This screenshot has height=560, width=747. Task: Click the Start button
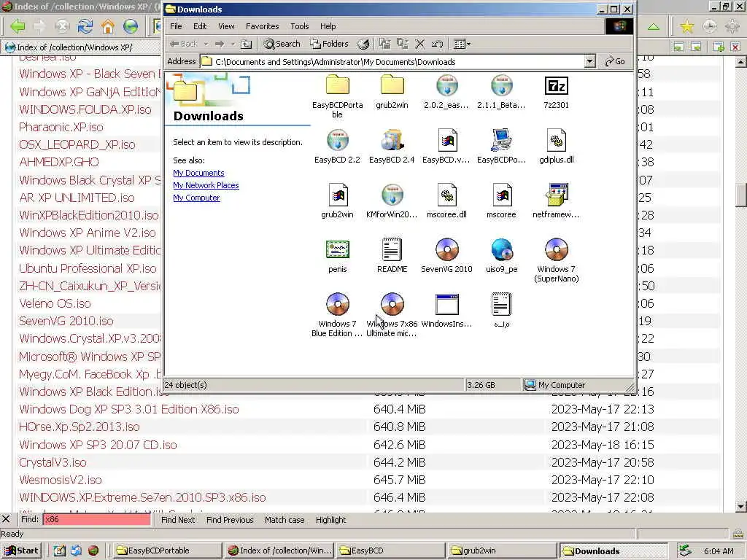[21, 551]
